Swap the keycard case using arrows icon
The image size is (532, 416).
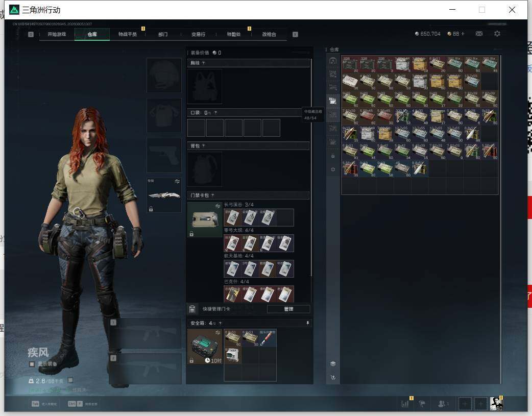218,206
